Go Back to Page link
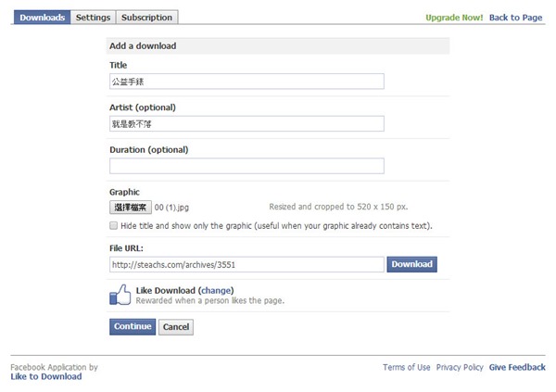The width and height of the screenshot is (556, 392). coord(515,18)
